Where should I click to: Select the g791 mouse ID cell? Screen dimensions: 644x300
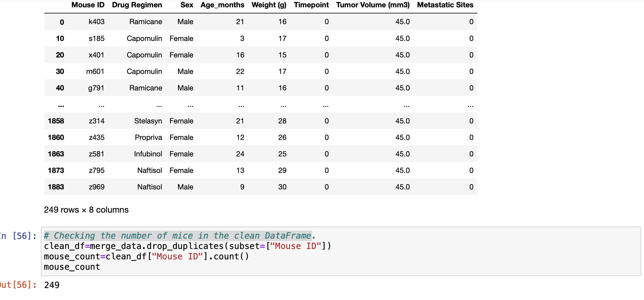96,88
